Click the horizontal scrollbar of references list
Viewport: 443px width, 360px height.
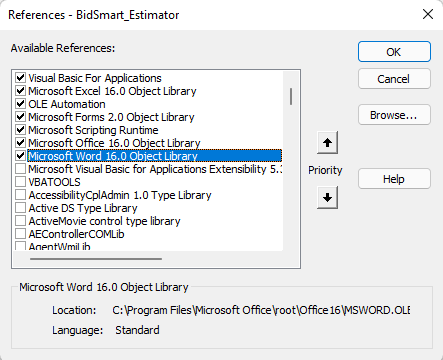click(96, 259)
